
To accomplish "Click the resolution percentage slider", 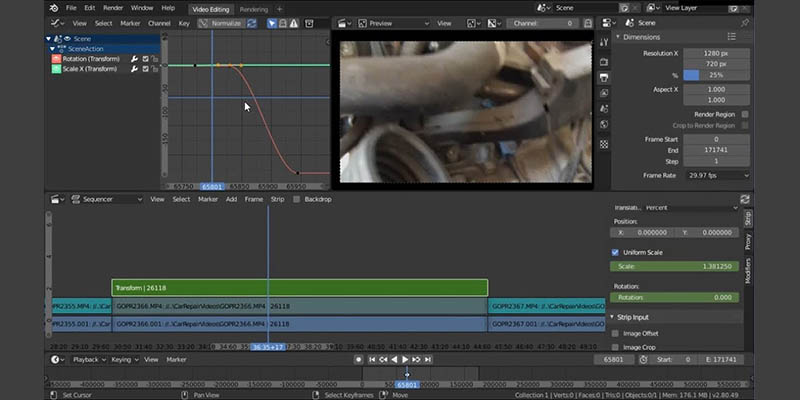I will pyautogui.click(x=716, y=76).
